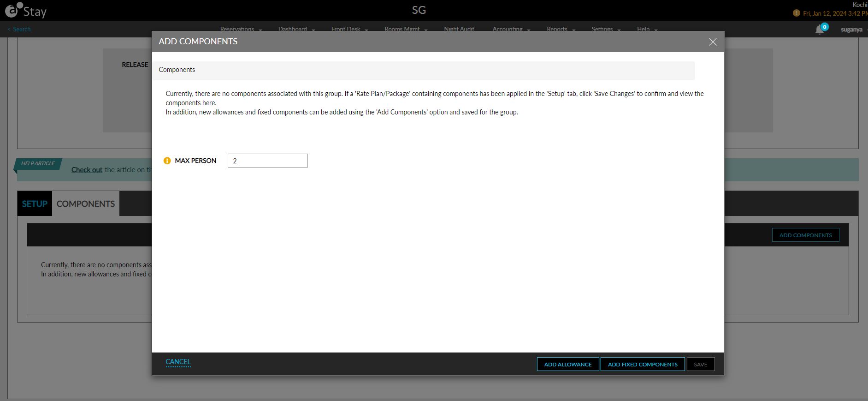Close the Add Components dialog
The height and width of the screenshot is (401, 868).
tap(713, 42)
